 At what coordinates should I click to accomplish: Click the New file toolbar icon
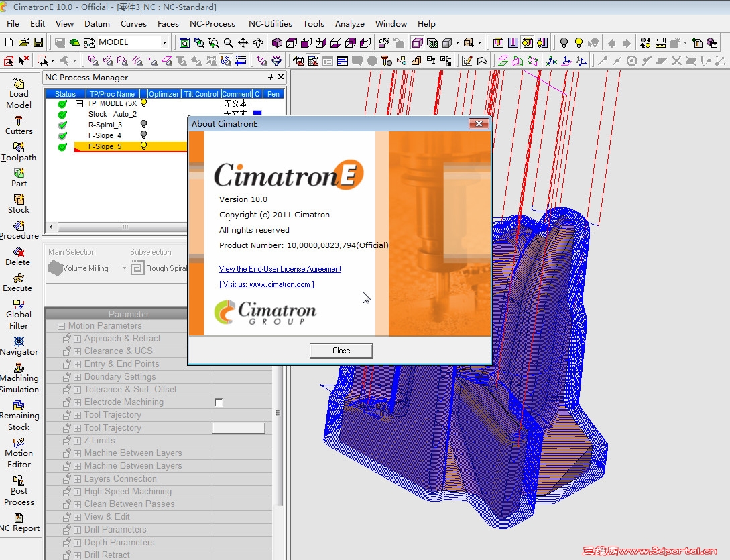click(9, 42)
